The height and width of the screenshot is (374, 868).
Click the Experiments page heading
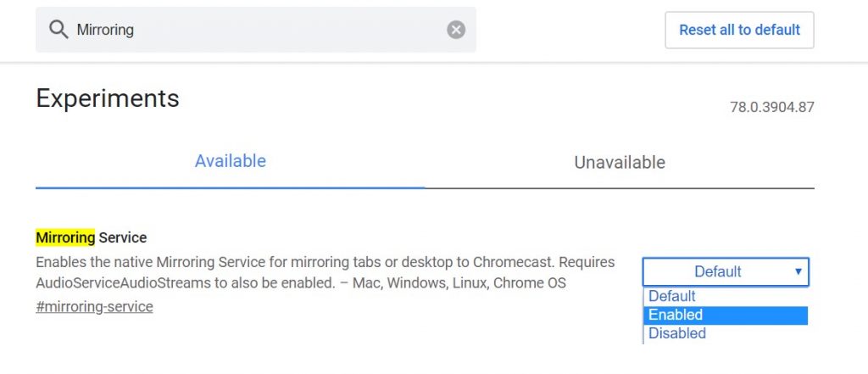pyautogui.click(x=108, y=98)
